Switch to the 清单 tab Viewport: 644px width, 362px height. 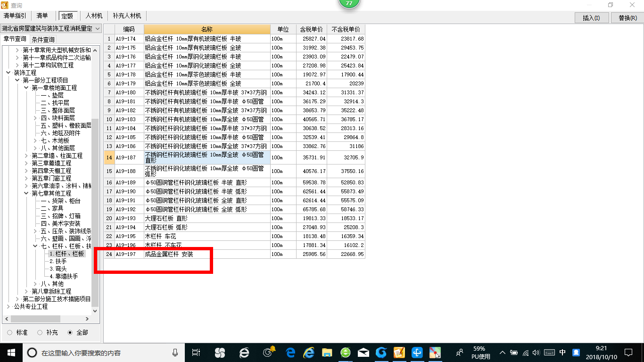click(42, 16)
